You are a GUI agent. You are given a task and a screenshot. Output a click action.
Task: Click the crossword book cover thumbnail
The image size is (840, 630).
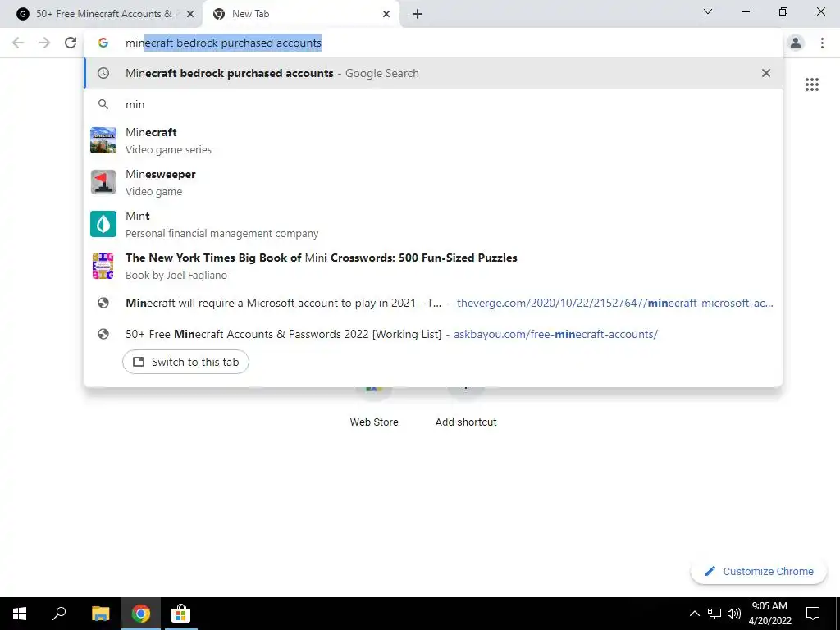[x=103, y=266]
